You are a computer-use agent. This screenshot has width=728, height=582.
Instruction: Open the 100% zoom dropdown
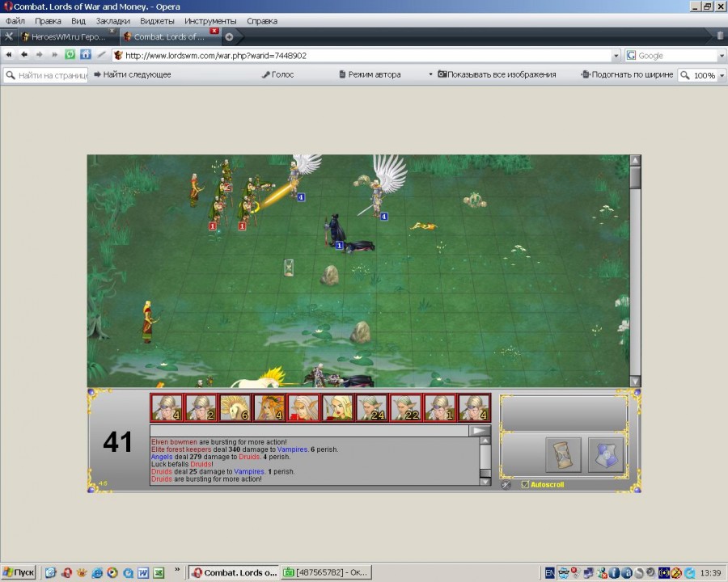click(722, 75)
